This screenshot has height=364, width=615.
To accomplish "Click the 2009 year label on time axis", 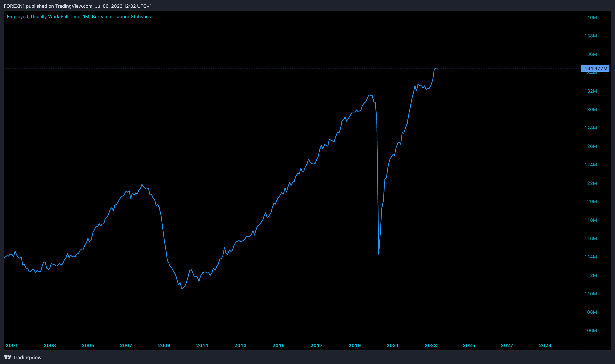I will [x=164, y=345].
